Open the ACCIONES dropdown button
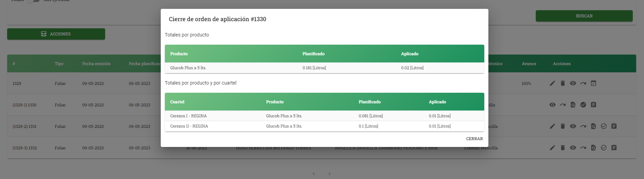Image resolution: width=644 pixels, height=179 pixels. (56, 34)
